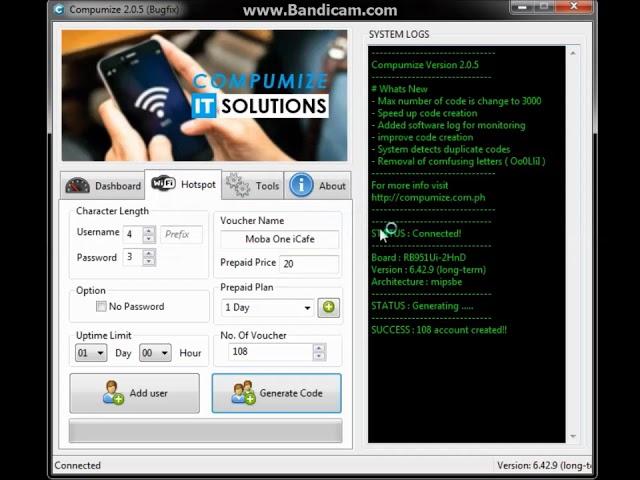The image size is (640, 480).
Task: Decrease the No. Of Voucher count
Action: pos(319,357)
